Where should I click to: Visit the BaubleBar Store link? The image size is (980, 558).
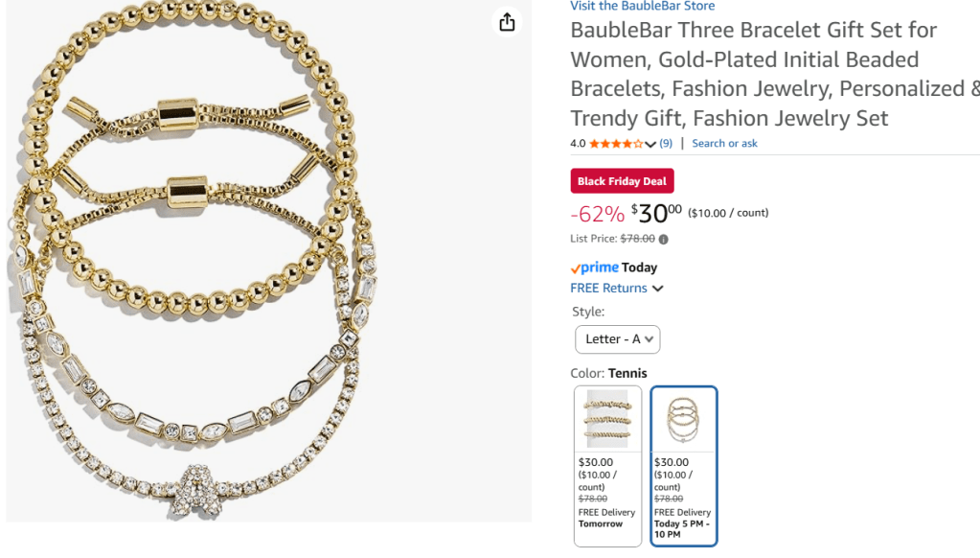[642, 6]
